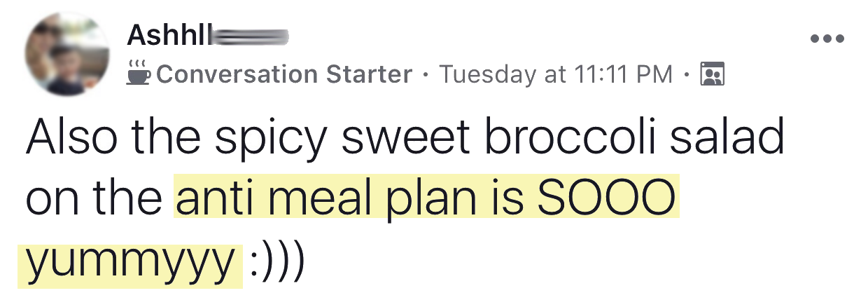Click the word spicy in the post

point(271,142)
